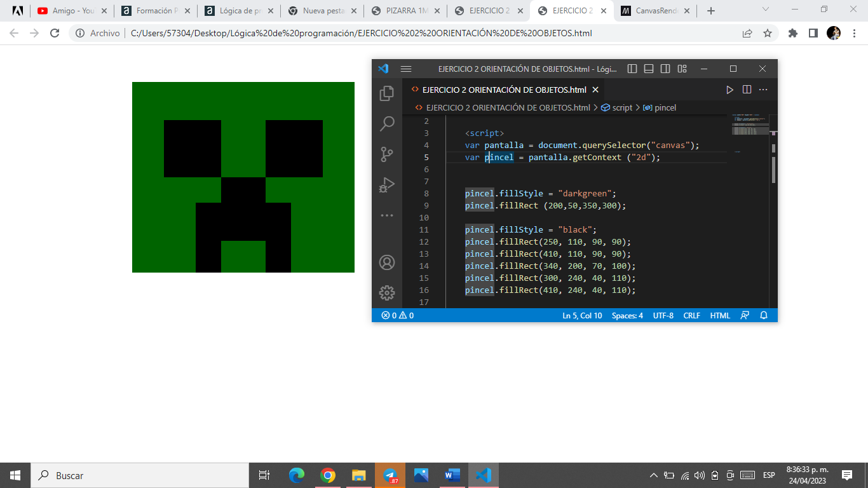Click the Chrome address bar URL
868x488 pixels.
tap(361, 33)
